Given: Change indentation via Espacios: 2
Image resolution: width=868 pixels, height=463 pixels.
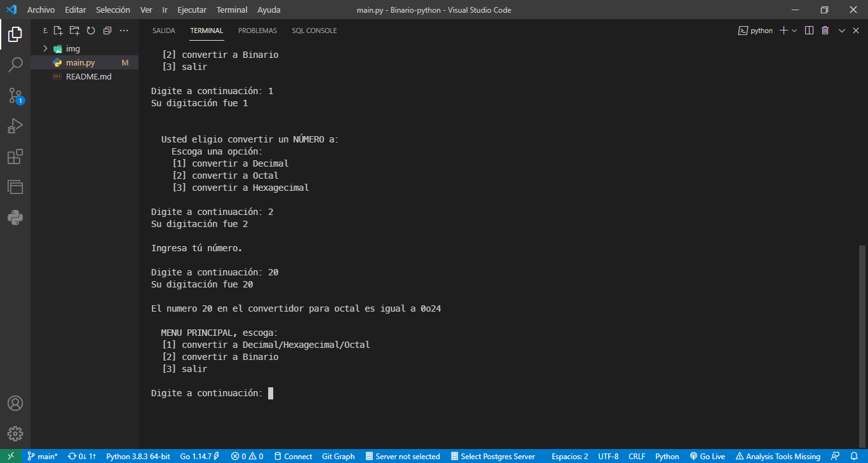Looking at the screenshot, I should point(570,456).
